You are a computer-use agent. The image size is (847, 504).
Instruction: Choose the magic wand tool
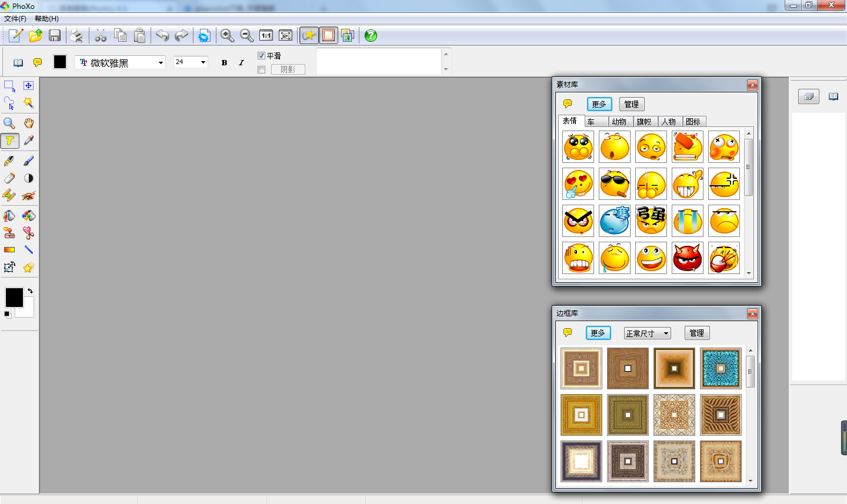click(x=28, y=104)
